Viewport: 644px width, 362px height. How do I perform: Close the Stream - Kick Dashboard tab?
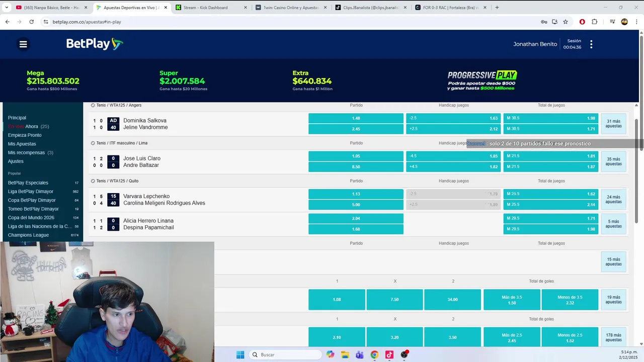point(245,8)
